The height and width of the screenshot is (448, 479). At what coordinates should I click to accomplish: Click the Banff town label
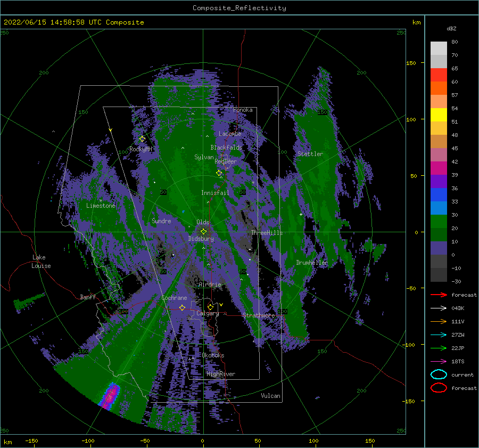pos(88,297)
